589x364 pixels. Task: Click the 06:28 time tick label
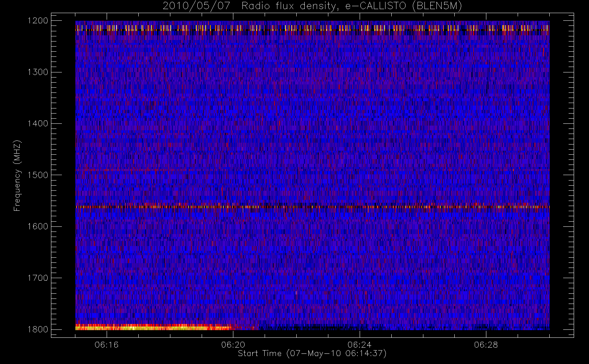[486, 345]
